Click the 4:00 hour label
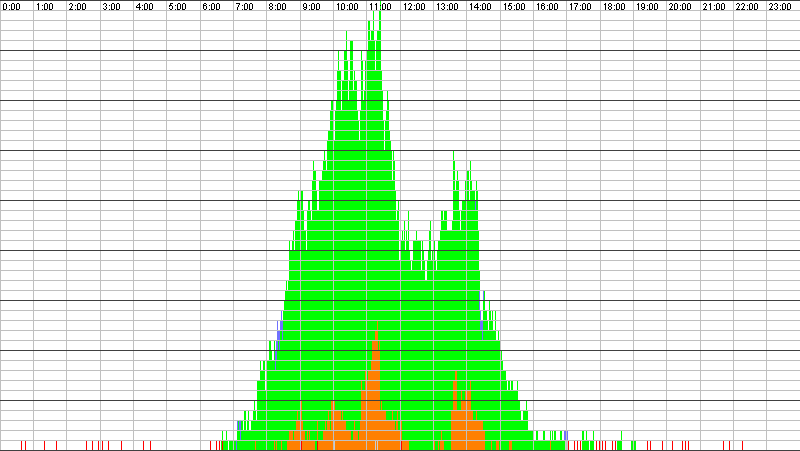The width and height of the screenshot is (800, 451). [x=144, y=7]
